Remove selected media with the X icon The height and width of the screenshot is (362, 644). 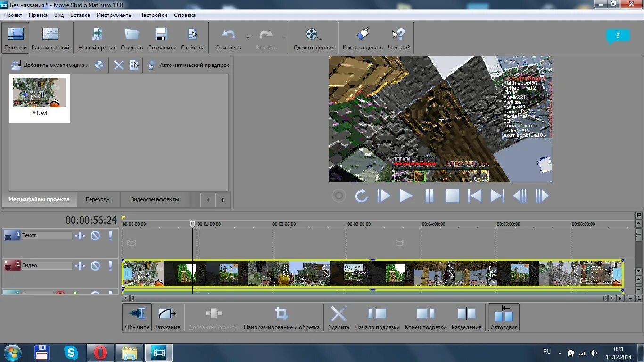[119, 65]
